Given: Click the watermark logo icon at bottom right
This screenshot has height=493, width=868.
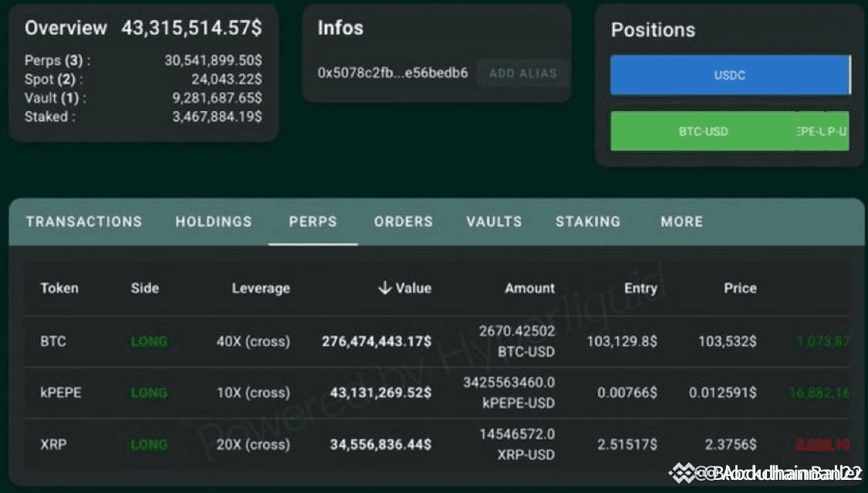Looking at the screenshot, I should 683,473.
